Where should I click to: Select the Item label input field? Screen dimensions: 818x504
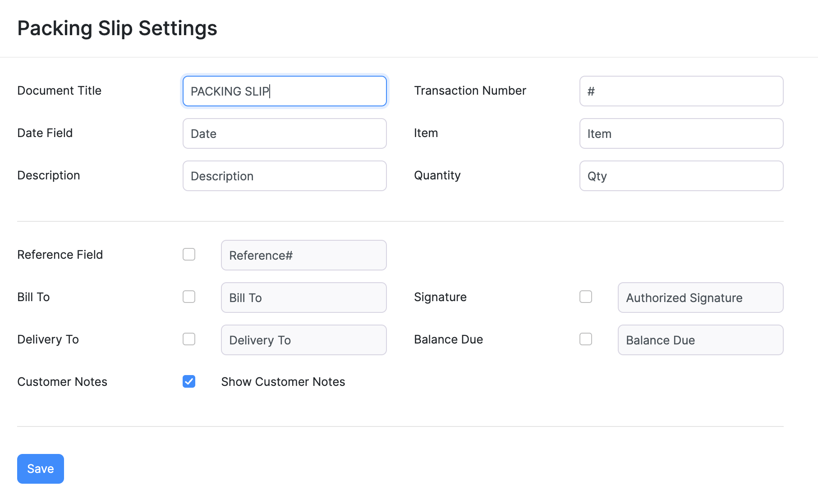(681, 133)
